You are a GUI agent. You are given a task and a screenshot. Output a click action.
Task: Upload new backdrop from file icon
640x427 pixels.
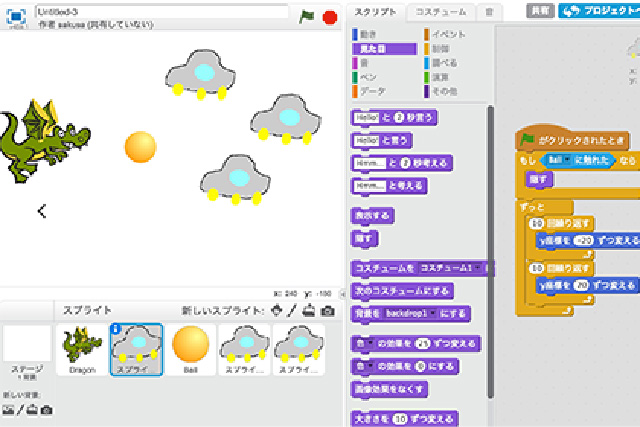pyautogui.click(x=32, y=409)
